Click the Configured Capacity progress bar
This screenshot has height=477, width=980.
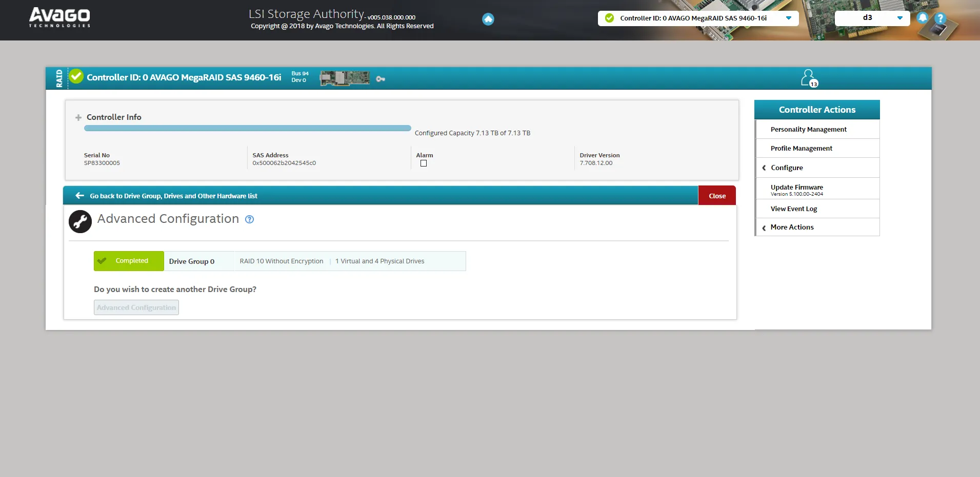(247, 128)
